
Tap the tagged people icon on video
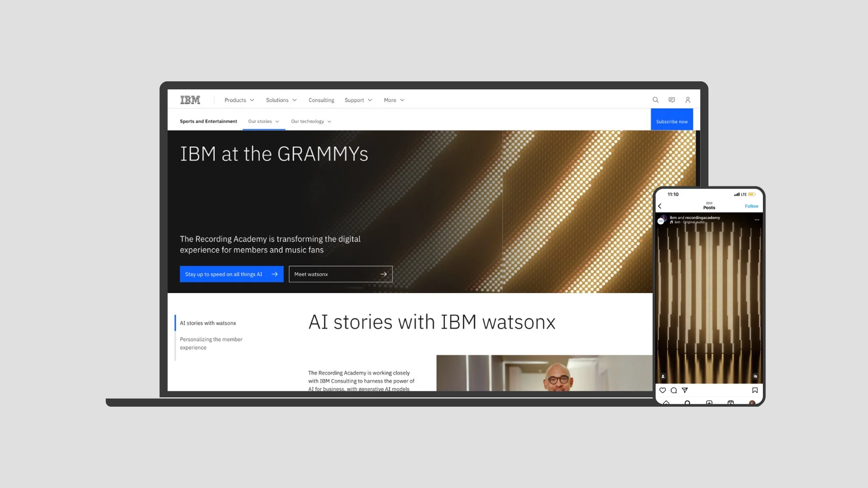pyautogui.click(x=663, y=376)
